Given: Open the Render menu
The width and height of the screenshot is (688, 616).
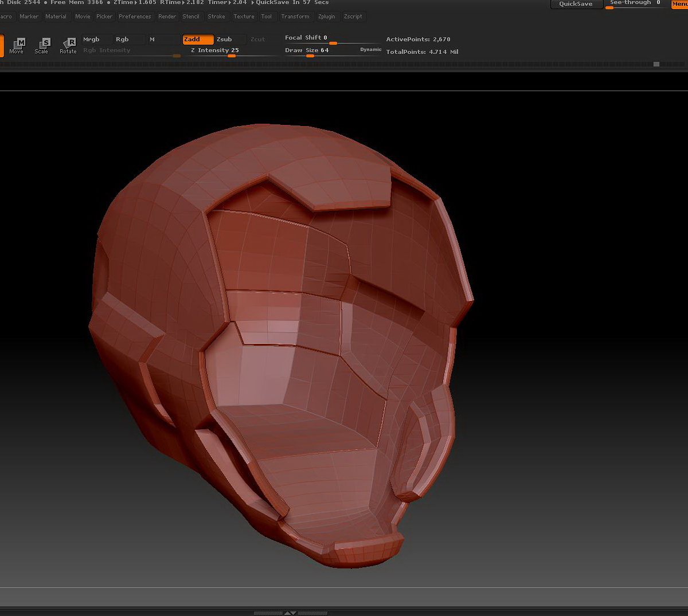Looking at the screenshot, I should coord(167,17).
